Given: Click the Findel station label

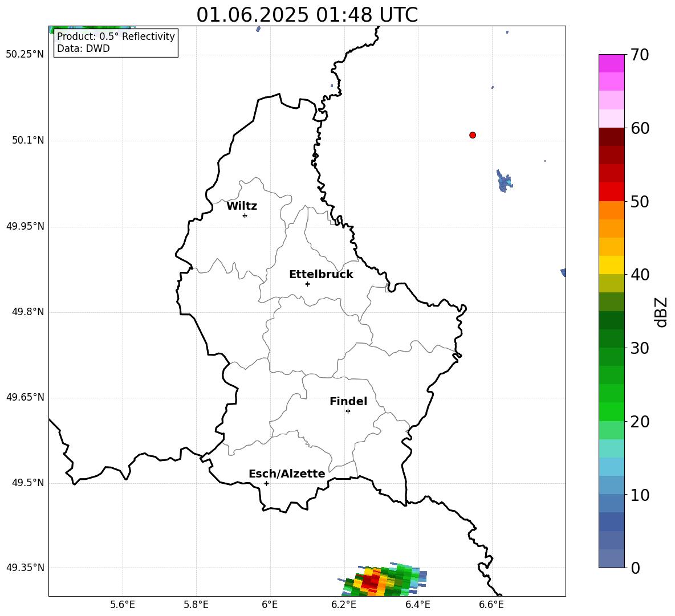Looking at the screenshot, I should 348,401.
